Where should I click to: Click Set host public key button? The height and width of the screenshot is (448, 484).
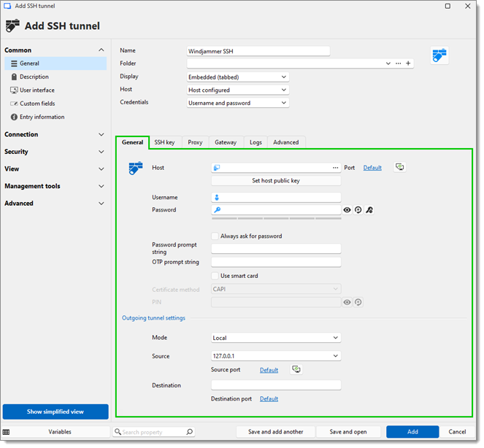276,181
